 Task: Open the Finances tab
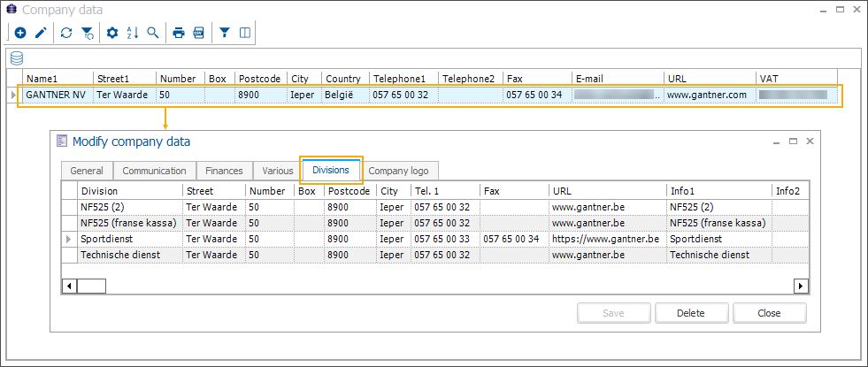[x=224, y=171]
